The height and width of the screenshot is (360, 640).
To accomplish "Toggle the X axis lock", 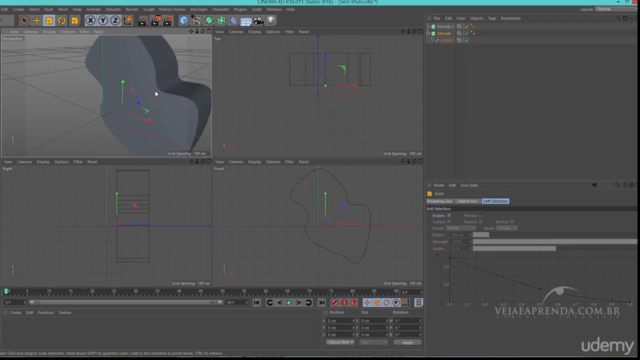I will [x=91, y=20].
